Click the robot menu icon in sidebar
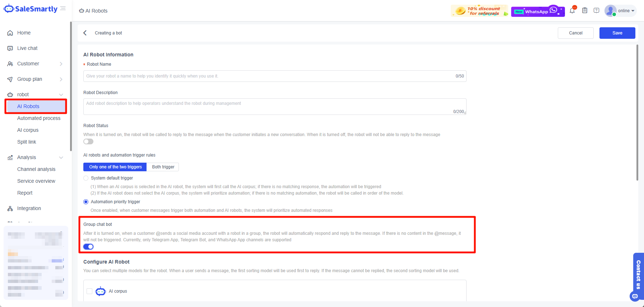 click(x=10, y=95)
